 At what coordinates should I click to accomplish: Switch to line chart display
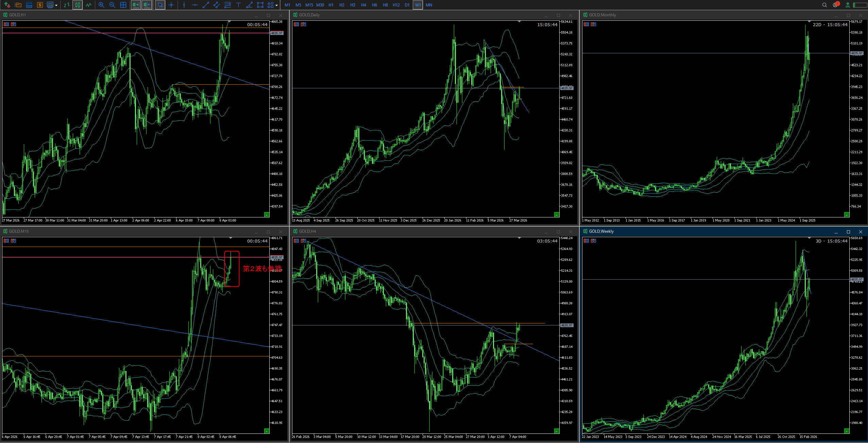(x=89, y=5)
